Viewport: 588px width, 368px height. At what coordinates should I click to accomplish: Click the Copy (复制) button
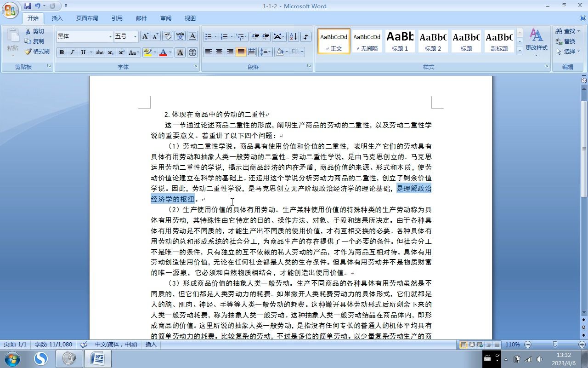coord(35,41)
